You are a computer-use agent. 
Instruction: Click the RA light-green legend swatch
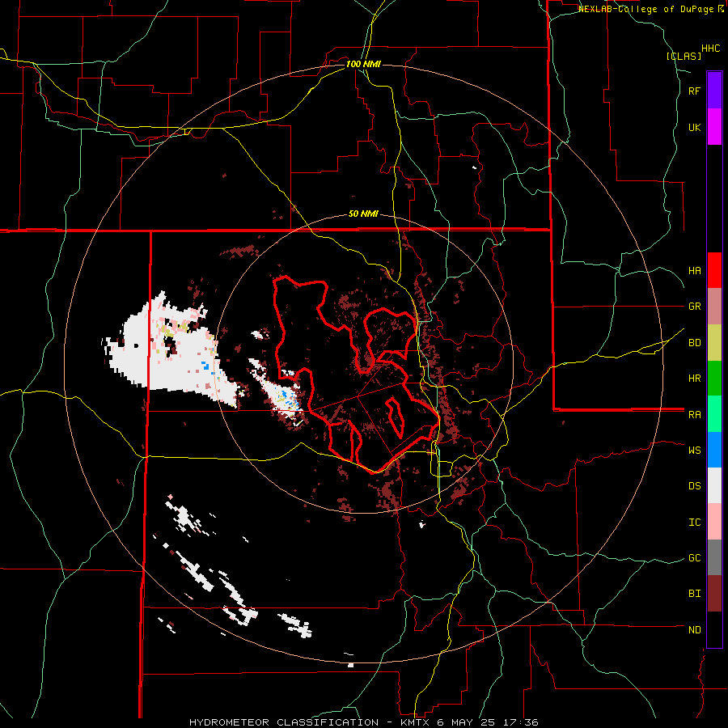[714, 414]
